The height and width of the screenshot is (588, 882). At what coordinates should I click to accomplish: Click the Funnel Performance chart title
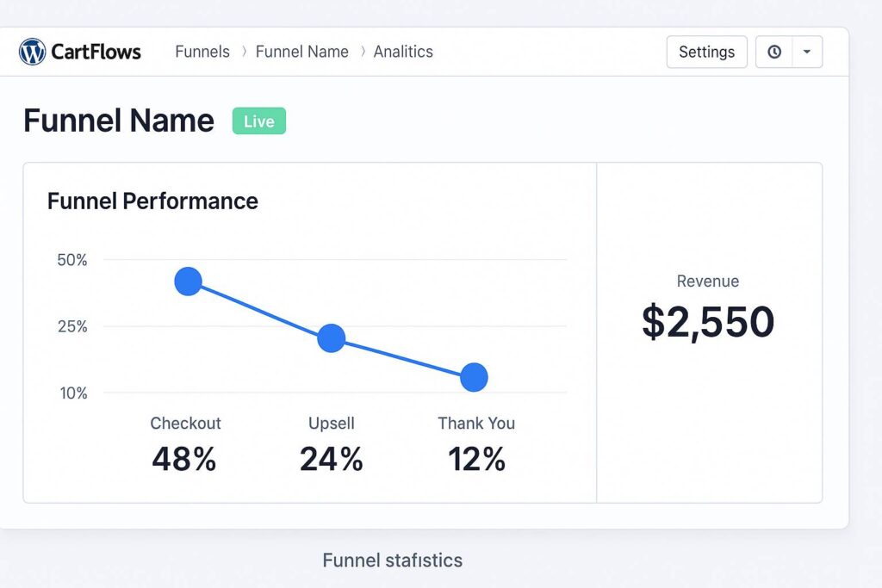(152, 201)
